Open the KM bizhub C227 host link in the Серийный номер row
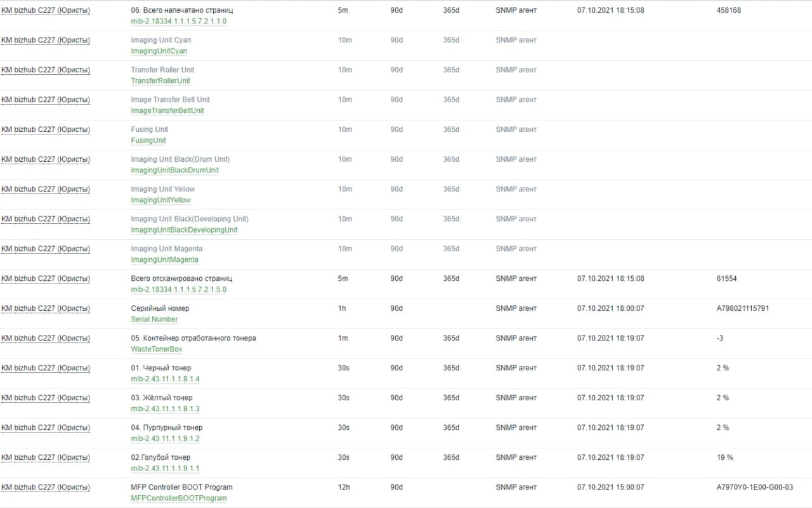The image size is (812, 508). coord(46,308)
